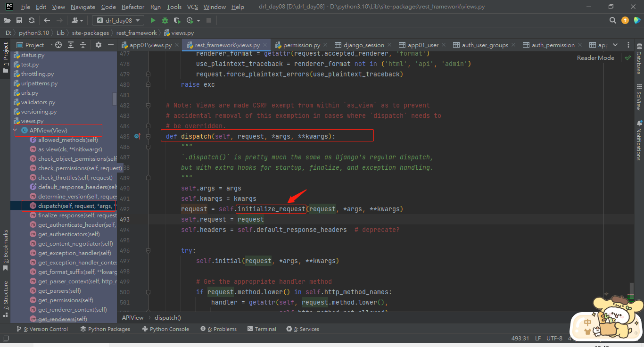Run with coverage using the shield icon
The image size is (644, 347).
(177, 20)
